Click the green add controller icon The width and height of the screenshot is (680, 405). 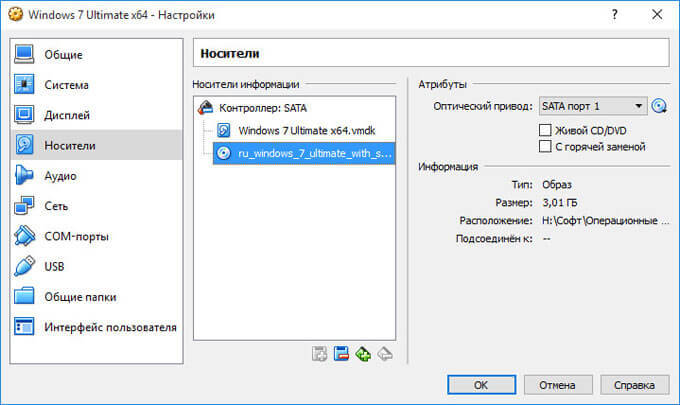click(363, 353)
